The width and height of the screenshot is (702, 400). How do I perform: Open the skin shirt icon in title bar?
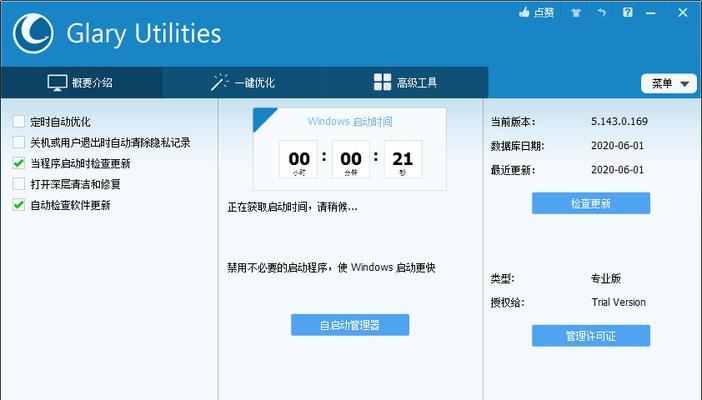click(576, 13)
